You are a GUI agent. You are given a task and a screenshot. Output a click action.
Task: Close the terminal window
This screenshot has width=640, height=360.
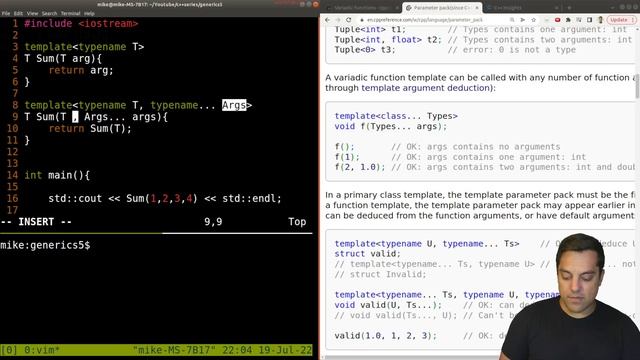click(x=315, y=4)
